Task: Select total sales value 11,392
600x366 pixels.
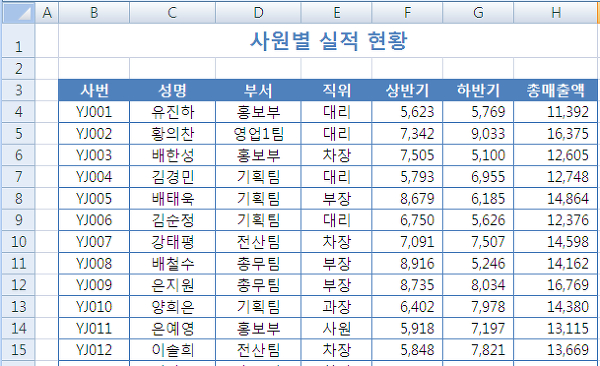Action: (556, 112)
